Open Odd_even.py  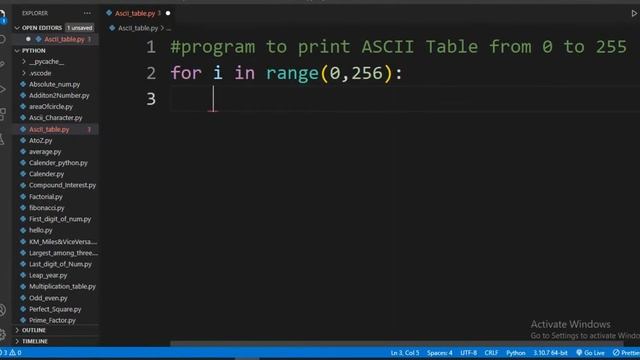coord(48,298)
